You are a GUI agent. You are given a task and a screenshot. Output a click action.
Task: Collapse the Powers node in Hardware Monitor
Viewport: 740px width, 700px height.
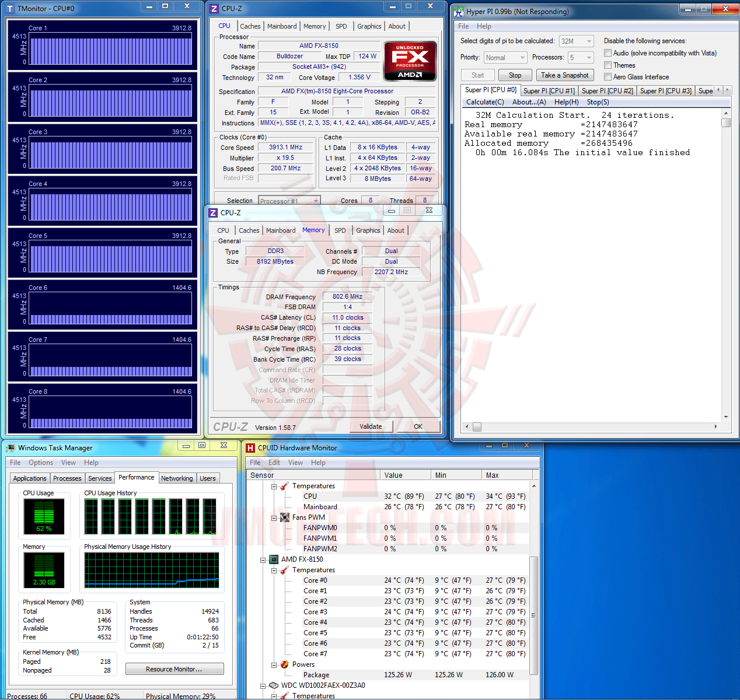(274, 664)
